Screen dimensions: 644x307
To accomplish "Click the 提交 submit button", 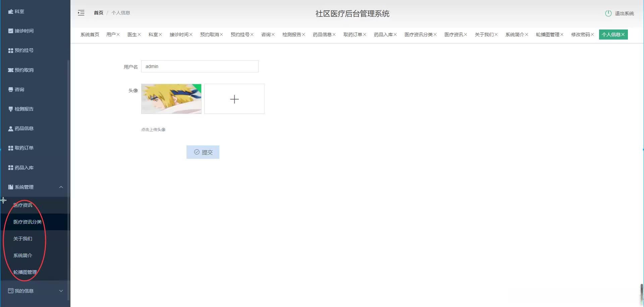I will pos(203,152).
